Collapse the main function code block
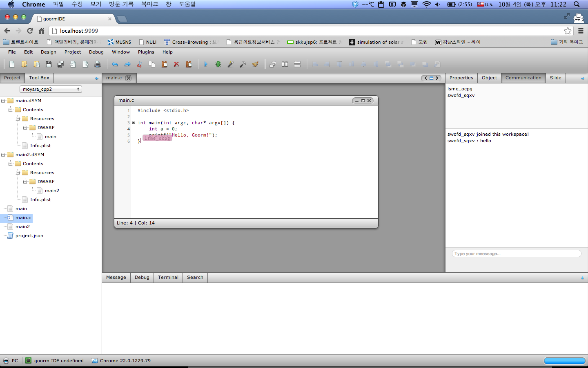The image size is (588, 368). coord(134,123)
